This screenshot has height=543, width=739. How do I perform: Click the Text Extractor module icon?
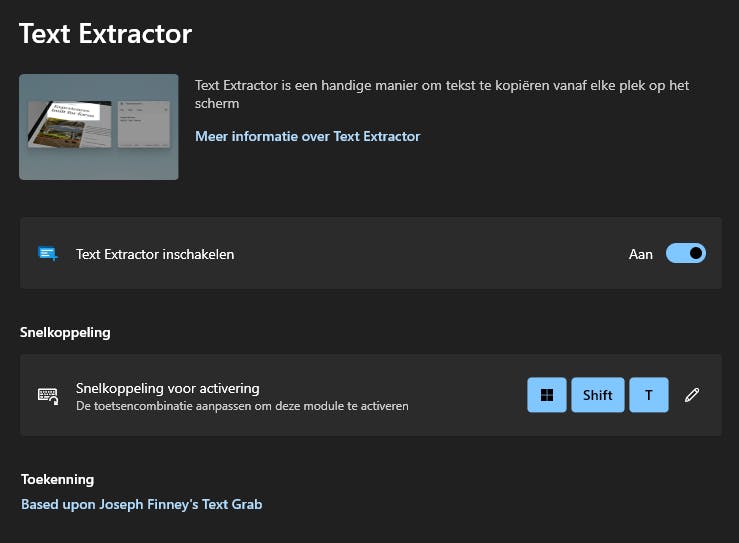click(48, 254)
